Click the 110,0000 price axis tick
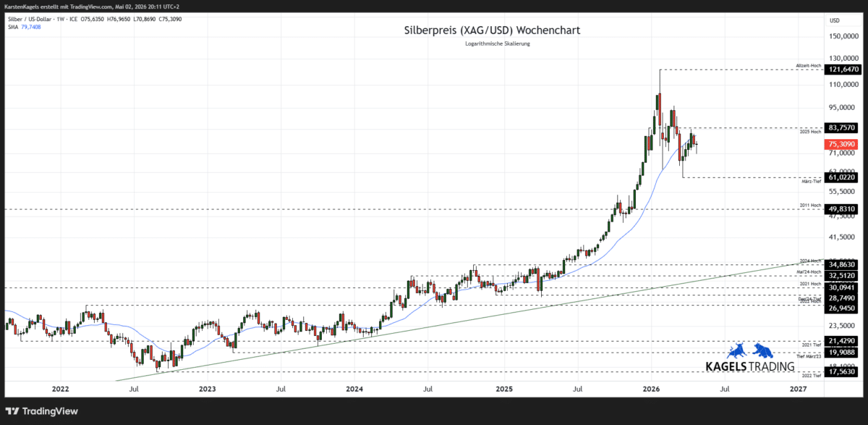This screenshot has width=868, height=425. coord(844,85)
